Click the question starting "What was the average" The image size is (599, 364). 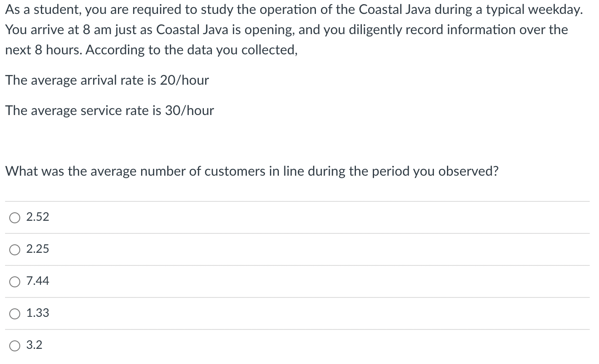[252, 171]
